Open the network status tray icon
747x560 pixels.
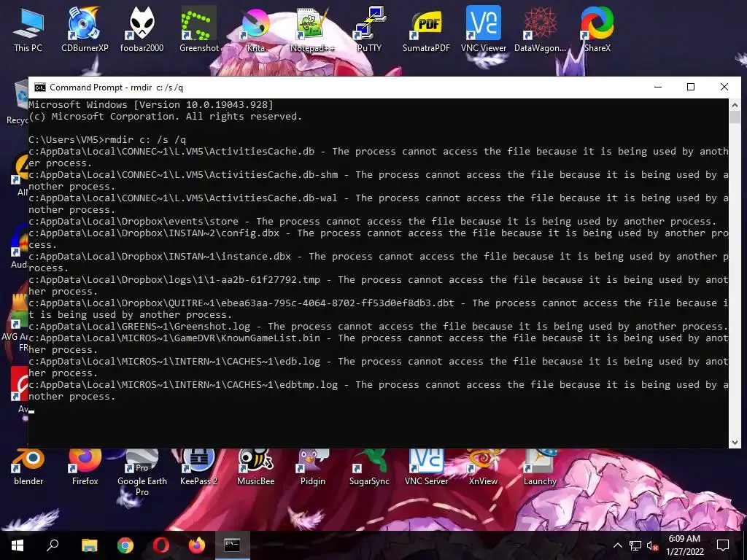[635, 545]
